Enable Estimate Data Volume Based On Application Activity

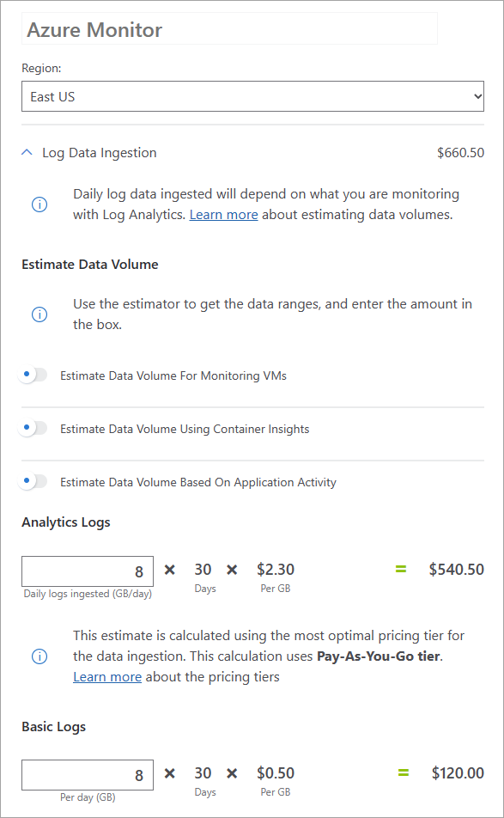[32, 481]
